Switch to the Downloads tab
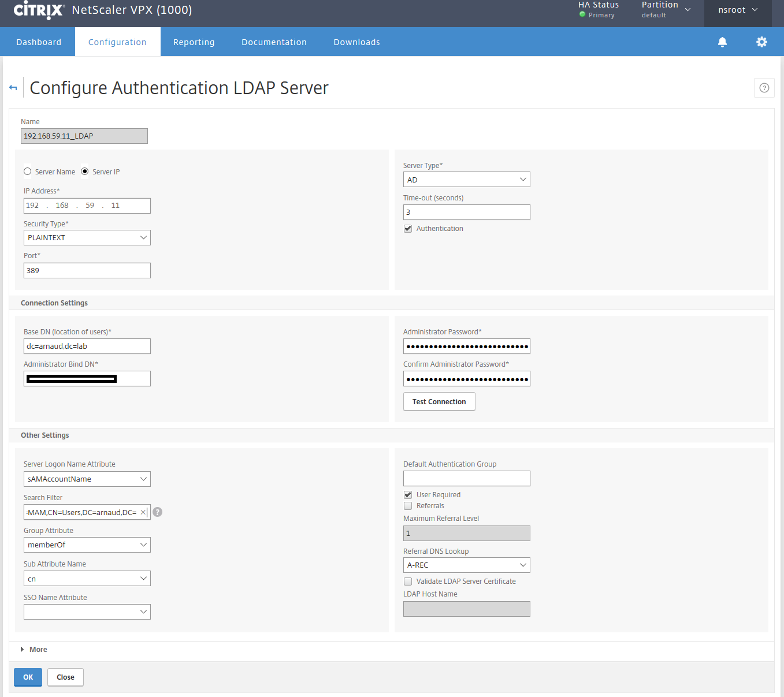 357,42
